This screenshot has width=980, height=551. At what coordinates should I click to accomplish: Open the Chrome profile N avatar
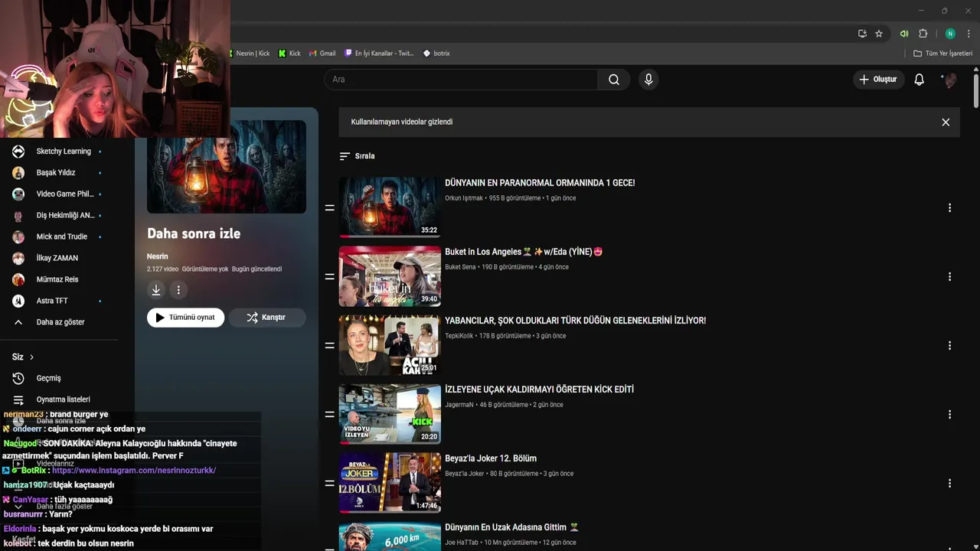coord(950,34)
